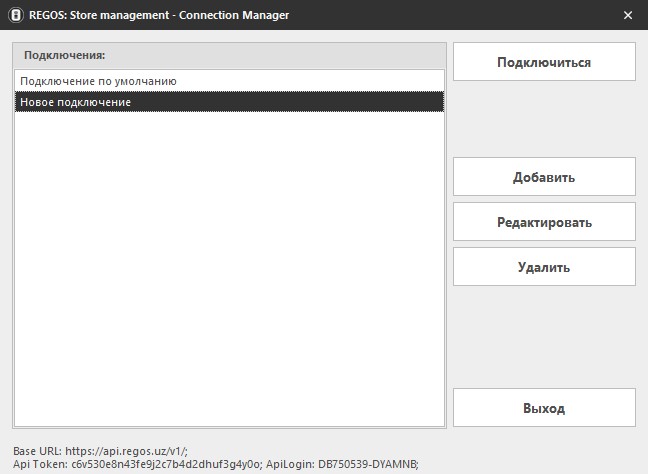
Task: Click the 'Base URL:' status label
Action: tap(38, 451)
